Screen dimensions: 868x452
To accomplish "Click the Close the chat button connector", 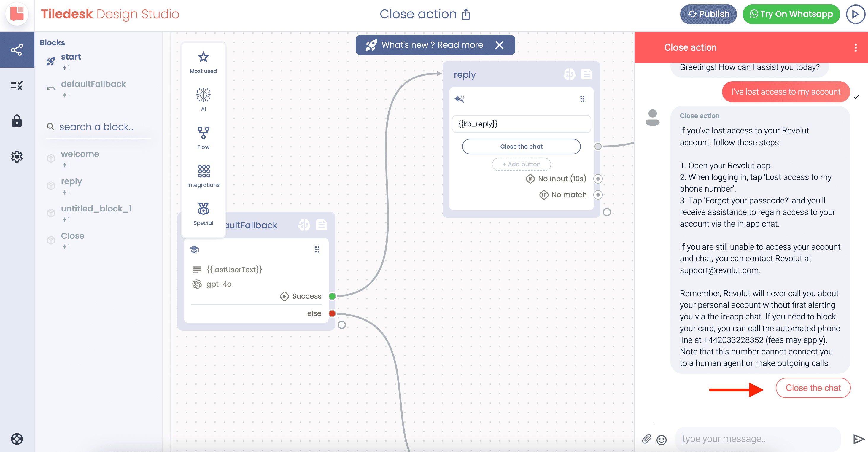I will 598,147.
